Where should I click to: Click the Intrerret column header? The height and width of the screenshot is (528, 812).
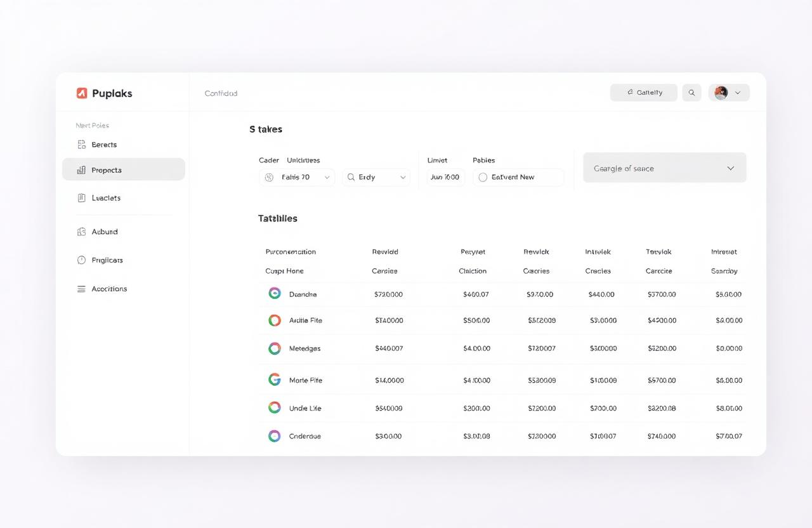[724, 252]
